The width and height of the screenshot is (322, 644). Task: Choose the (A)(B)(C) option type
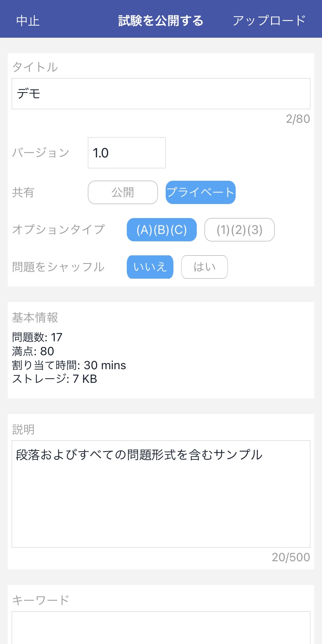point(161,230)
